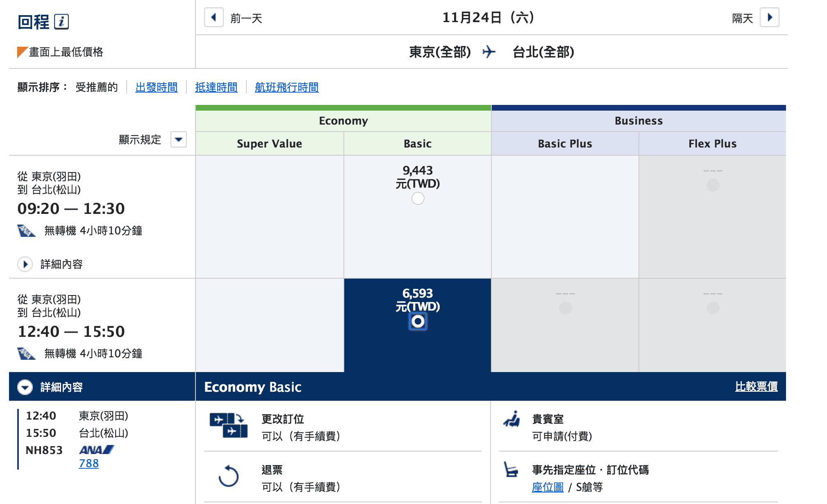Screen dimensions: 827x504
Task: Click the lounge seat icon
Action: point(511,419)
